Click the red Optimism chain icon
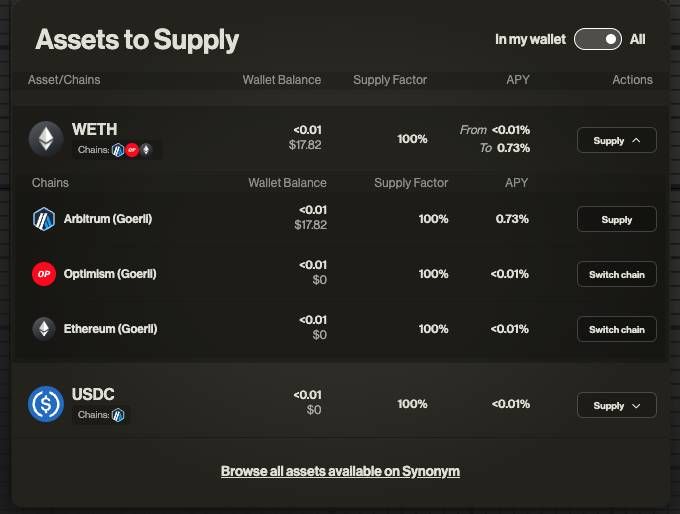 coord(44,274)
